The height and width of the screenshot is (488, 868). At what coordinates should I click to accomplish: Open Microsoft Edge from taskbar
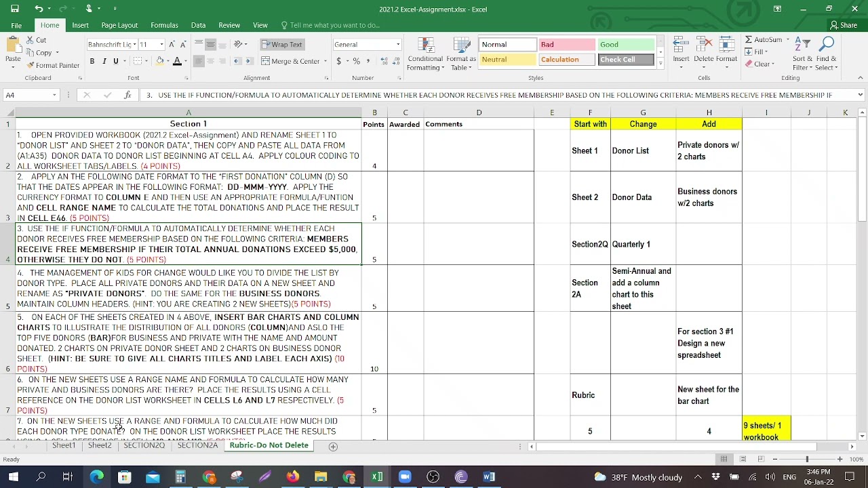tap(96, 477)
